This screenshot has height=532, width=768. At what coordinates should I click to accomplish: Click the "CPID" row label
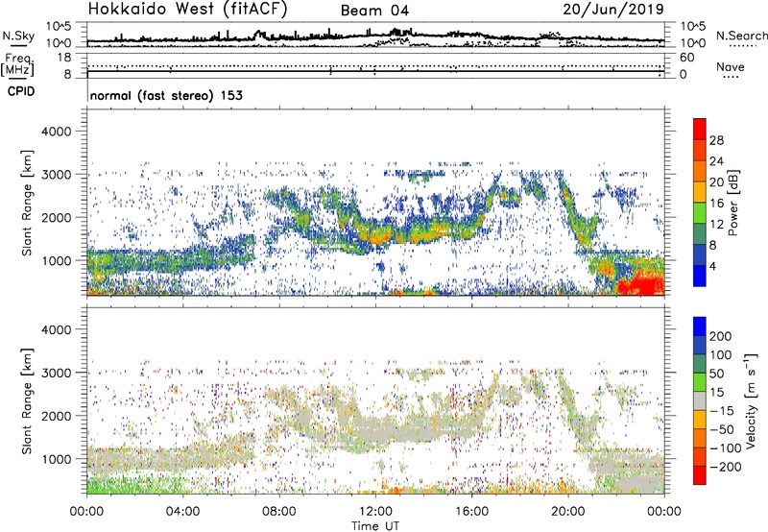point(21,91)
